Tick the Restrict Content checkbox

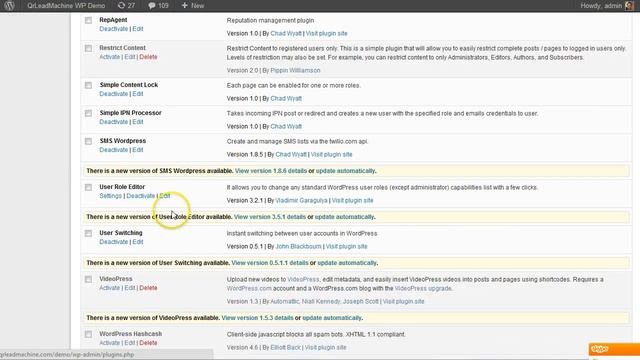click(88, 48)
